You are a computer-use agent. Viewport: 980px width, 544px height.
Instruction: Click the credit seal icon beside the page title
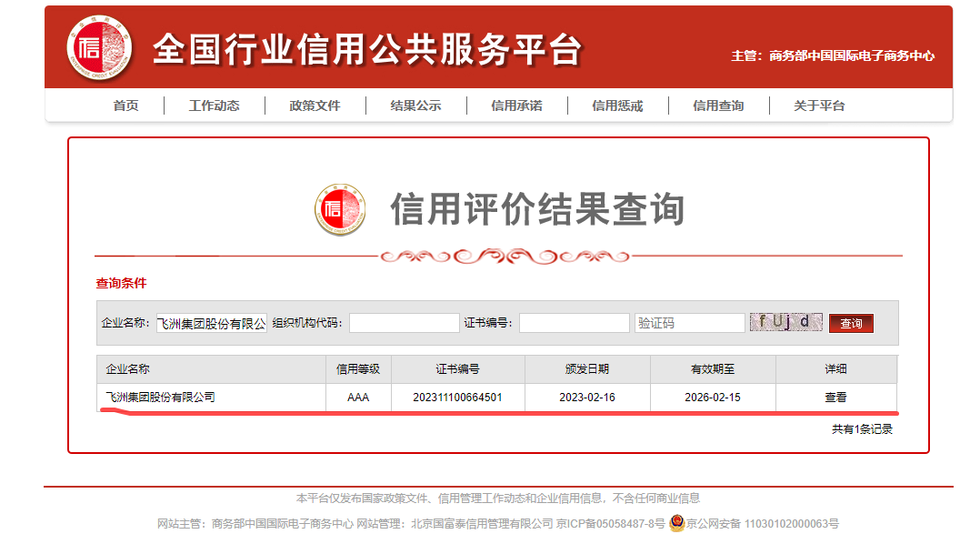click(x=339, y=210)
